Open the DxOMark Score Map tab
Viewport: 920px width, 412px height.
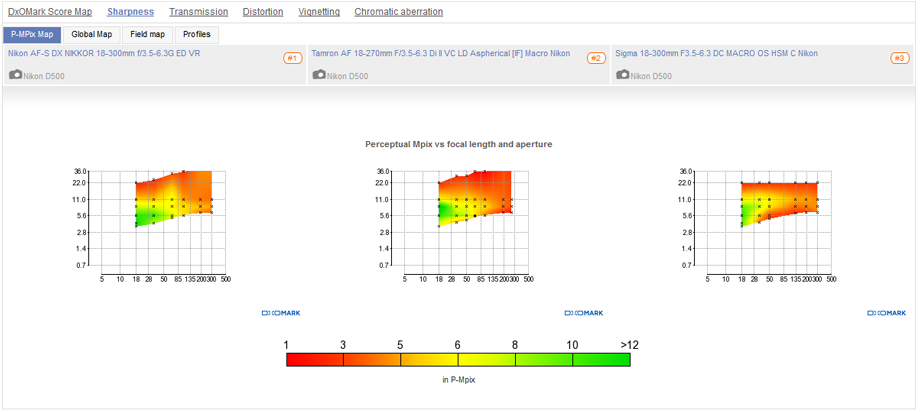point(50,12)
